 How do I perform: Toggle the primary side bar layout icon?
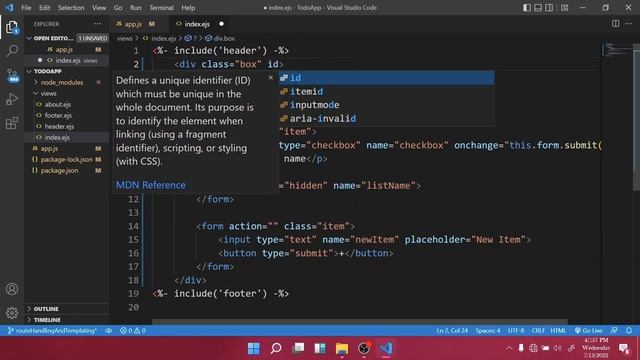point(527,8)
